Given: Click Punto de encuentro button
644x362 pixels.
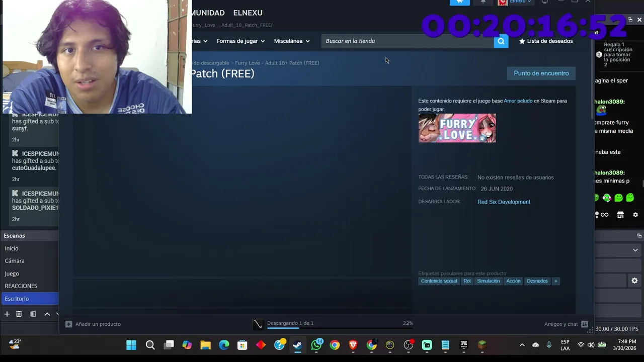Looking at the screenshot, I should (541, 73).
